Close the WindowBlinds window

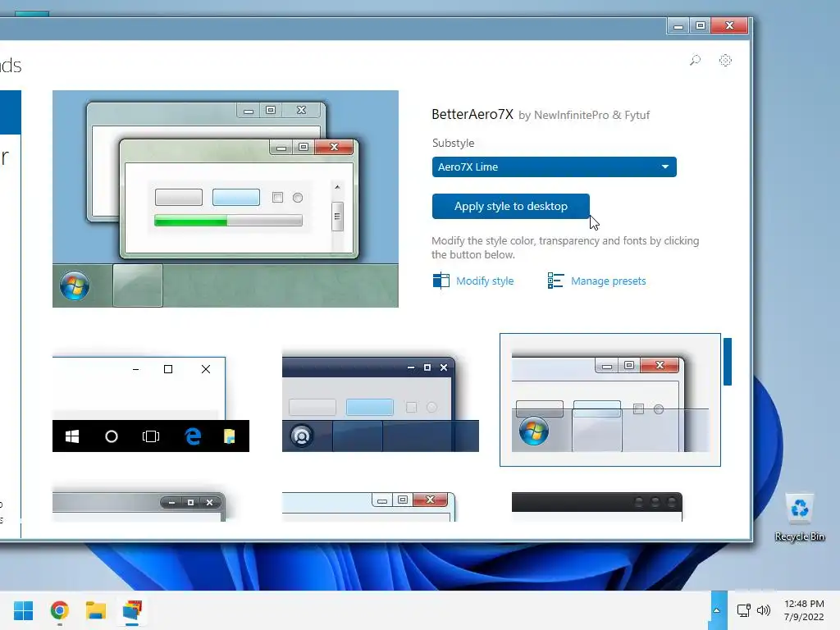(x=729, y=25)
